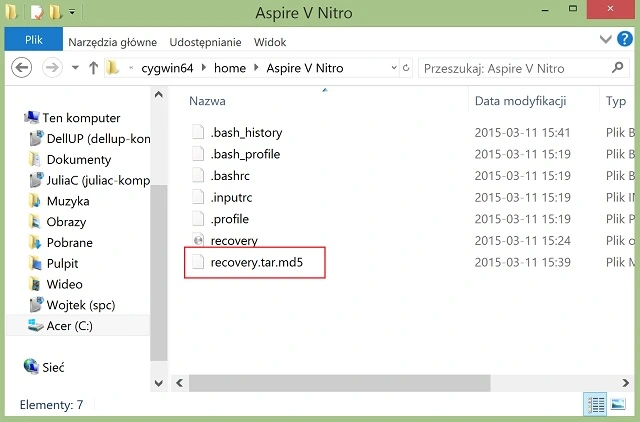The image size is (640, 422).
Task: Open recent locations dropdown arrow
Action: point(75,68)
